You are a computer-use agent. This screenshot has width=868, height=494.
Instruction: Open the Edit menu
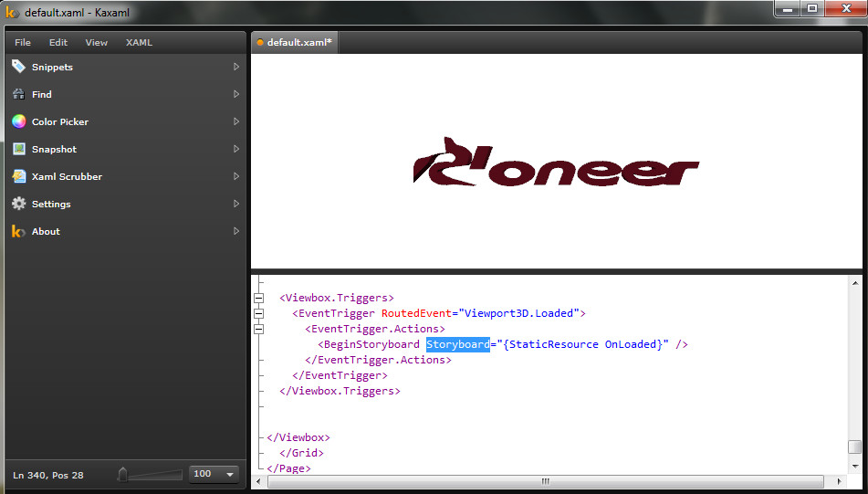pyautogui.click(x=58, y=43)
